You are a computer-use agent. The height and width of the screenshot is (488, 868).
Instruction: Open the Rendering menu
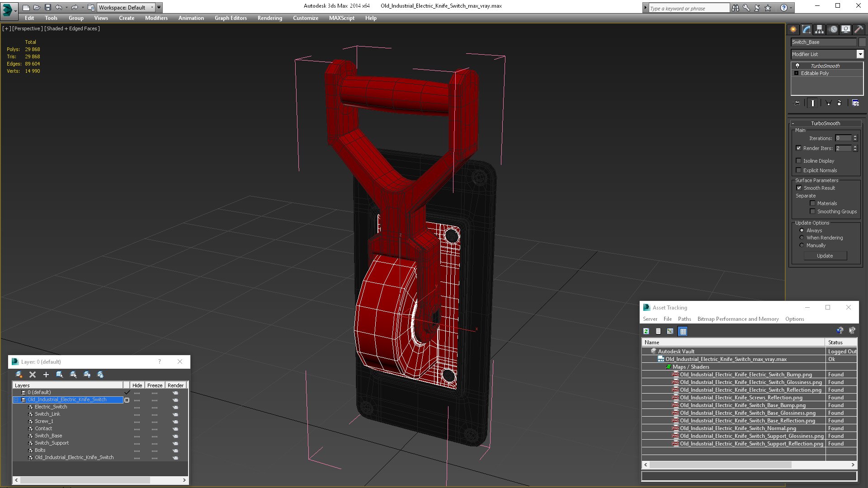pyautogui.click(x=269, y=18)
